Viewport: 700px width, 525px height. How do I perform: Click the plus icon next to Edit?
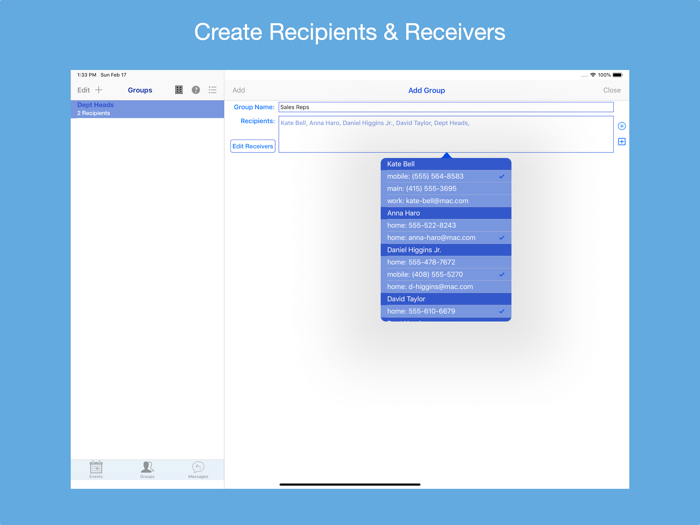click(99, 90)
